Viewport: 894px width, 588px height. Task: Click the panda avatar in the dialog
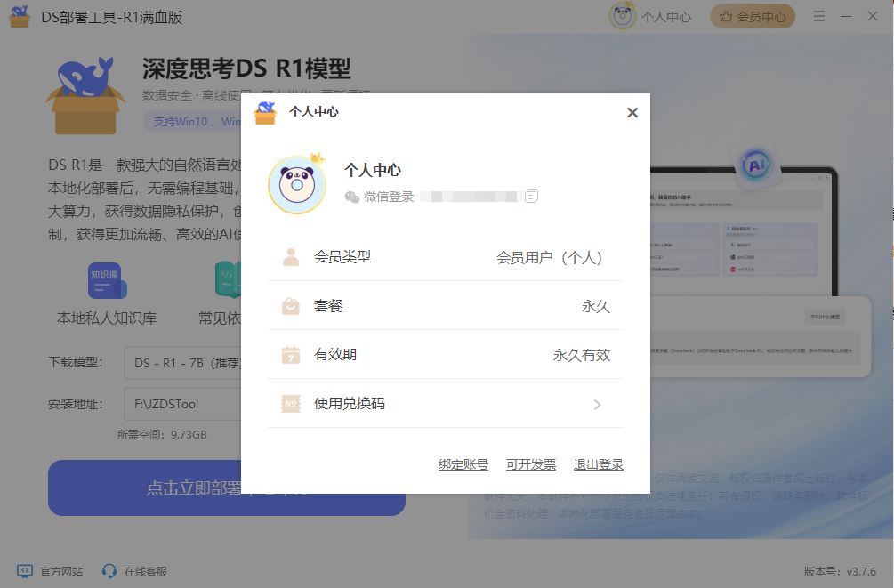297,185
